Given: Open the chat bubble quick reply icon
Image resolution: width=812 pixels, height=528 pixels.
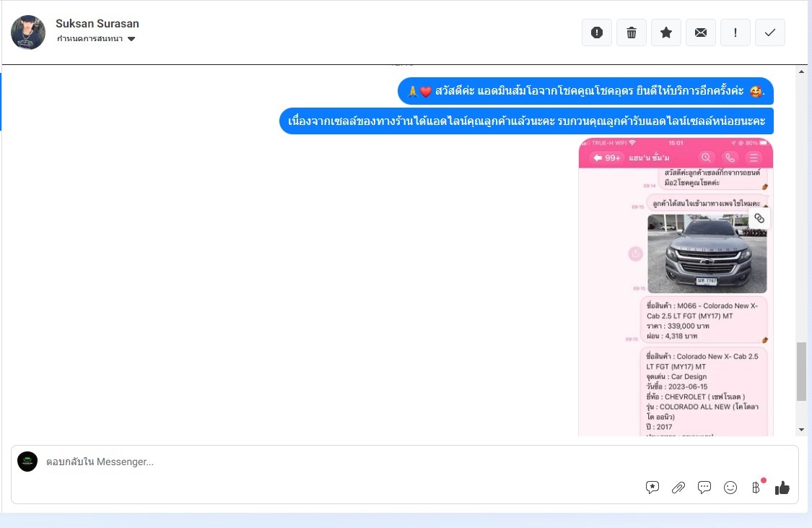Looking at the screenshot, I should point(704,487).
